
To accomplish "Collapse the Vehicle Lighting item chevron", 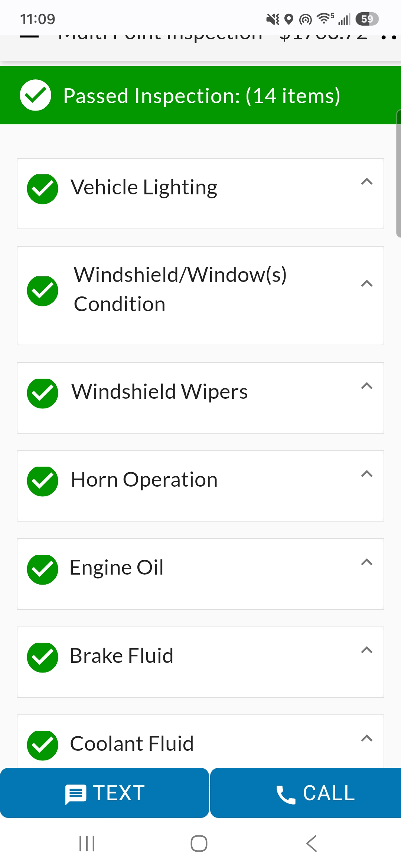I will coord(367,181).
